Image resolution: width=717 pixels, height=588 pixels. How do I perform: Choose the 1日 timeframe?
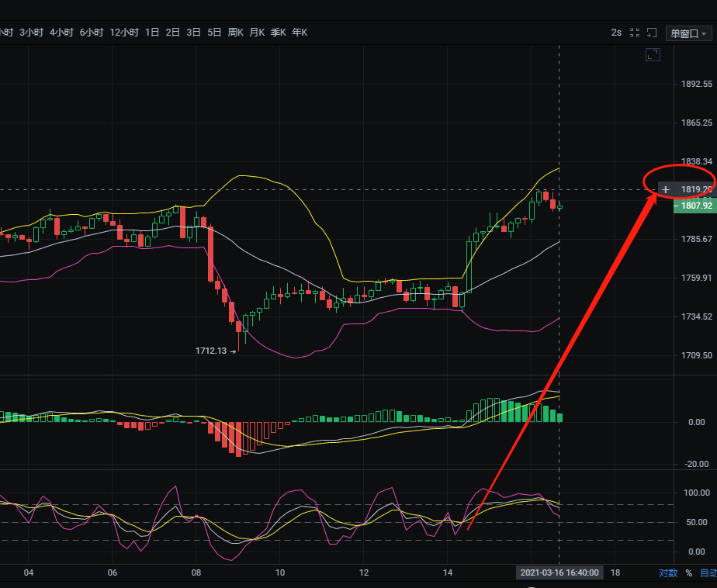coord(152,33)
